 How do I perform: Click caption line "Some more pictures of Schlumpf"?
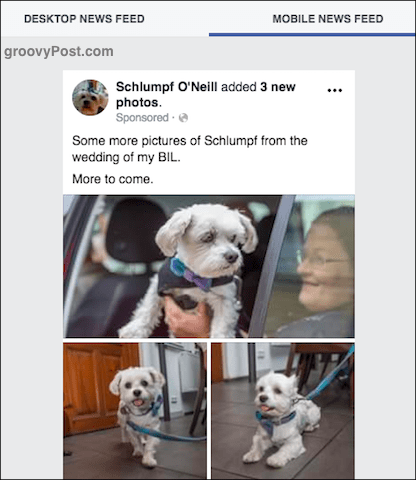[x=190, y=141]
